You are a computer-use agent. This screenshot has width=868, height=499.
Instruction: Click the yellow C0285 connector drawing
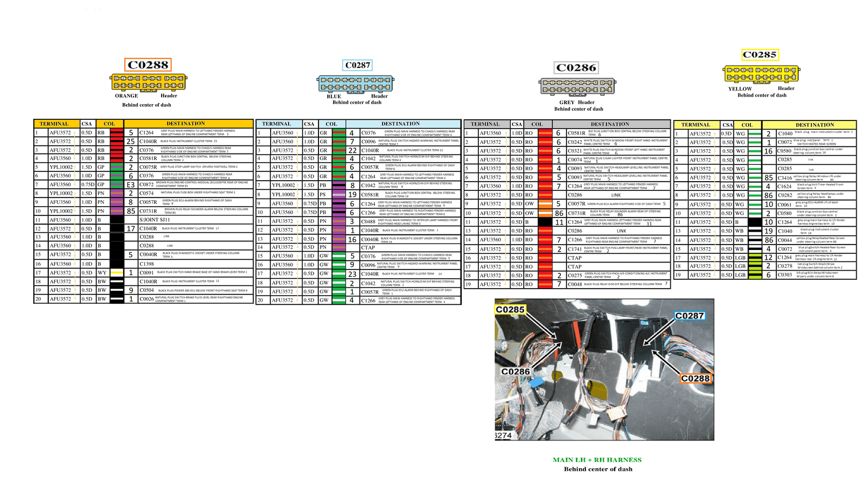(x=762, y=73)
